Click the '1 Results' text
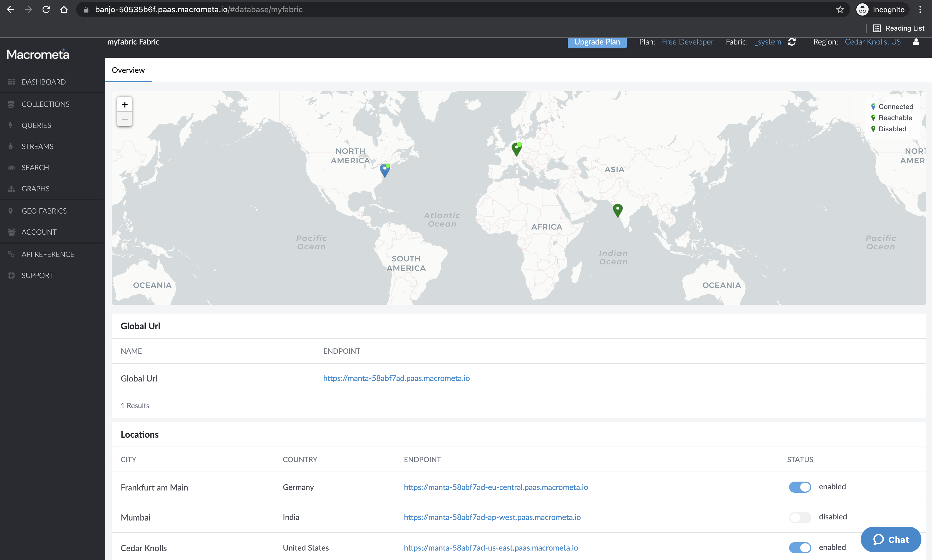This screenshot has height=560, width=932. 135,406
